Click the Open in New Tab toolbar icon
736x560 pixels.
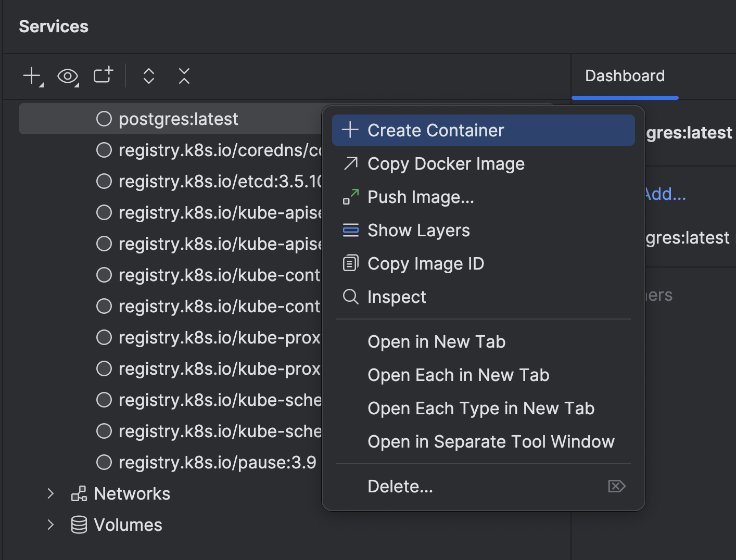coord(103,75)
